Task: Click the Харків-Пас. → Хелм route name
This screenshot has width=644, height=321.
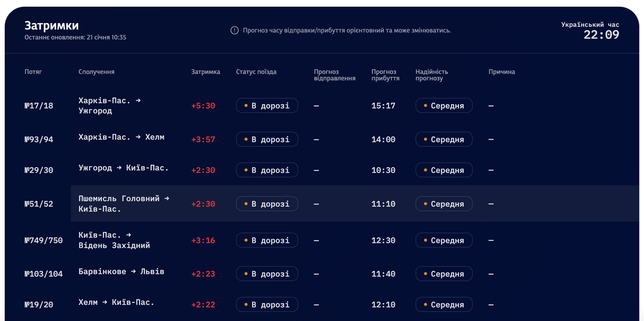Action: [121, 137]
